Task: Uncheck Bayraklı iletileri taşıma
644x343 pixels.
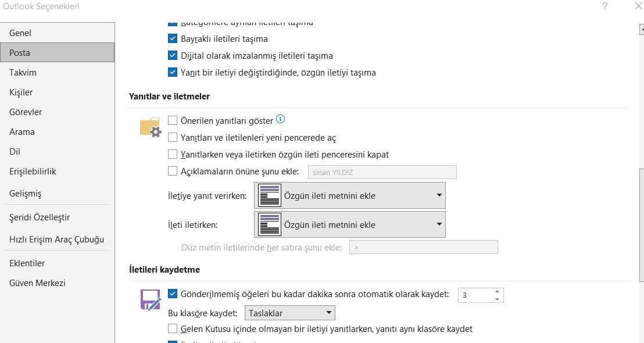Action: (173, 39)
